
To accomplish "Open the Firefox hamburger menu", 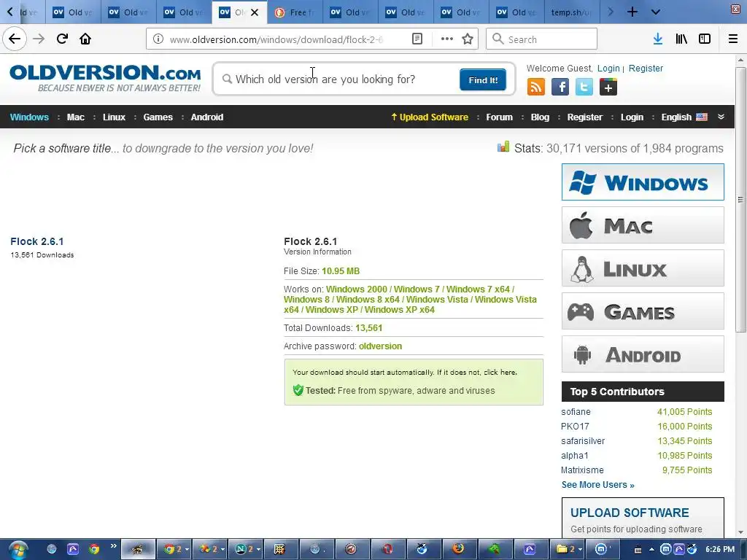I will click(733, 39).
